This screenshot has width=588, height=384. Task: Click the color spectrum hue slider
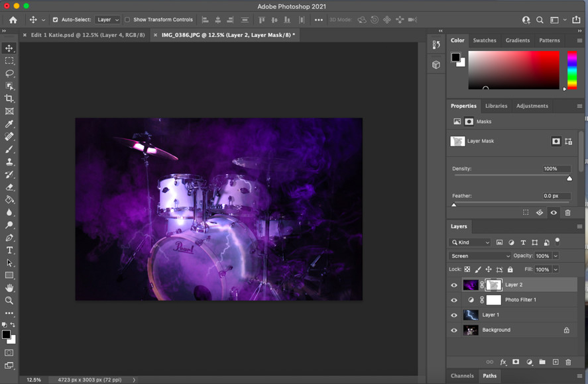(x=571, y=70)
